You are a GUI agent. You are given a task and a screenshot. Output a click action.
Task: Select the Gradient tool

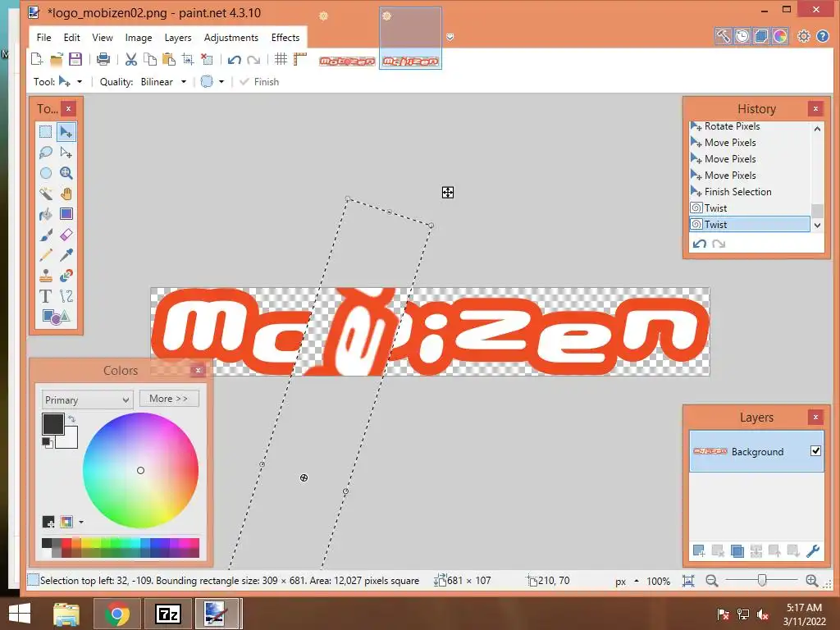coord(66,214)
